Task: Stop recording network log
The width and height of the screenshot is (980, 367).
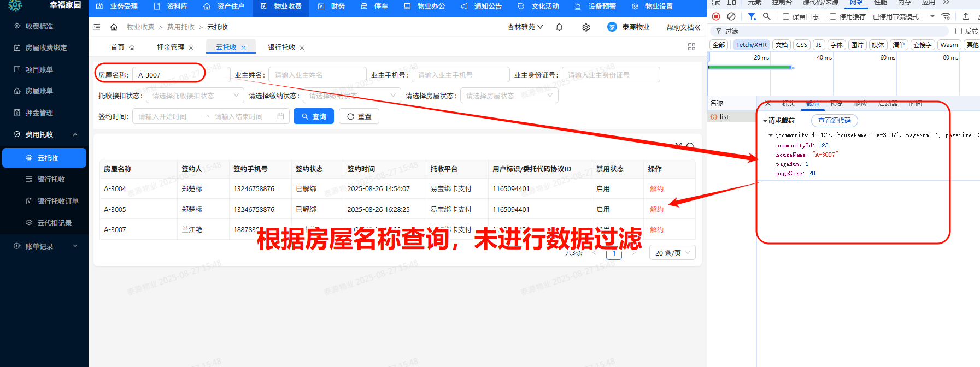Action: 716,16
